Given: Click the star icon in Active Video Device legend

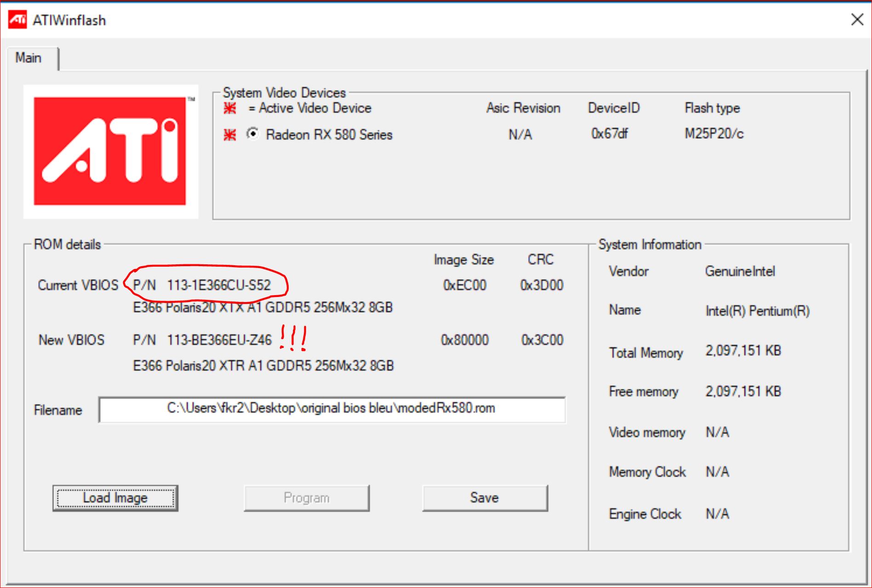Looking at the screenshot, I should [230, 108].
